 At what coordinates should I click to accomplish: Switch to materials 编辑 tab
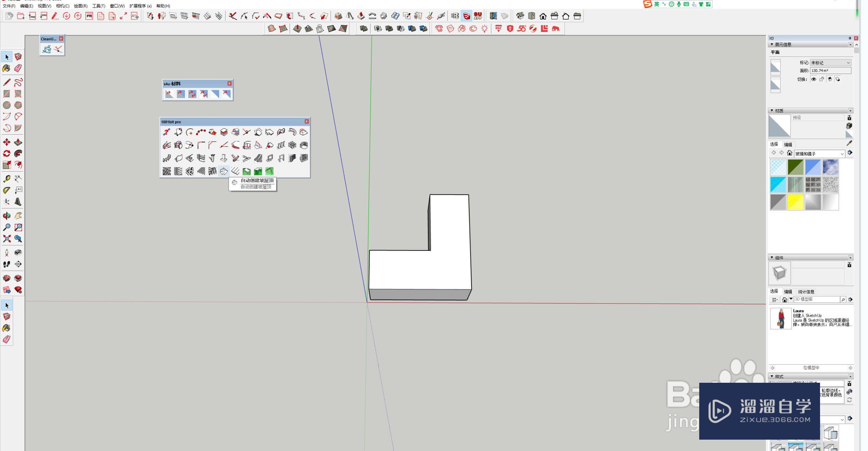[x=788, y=145]
